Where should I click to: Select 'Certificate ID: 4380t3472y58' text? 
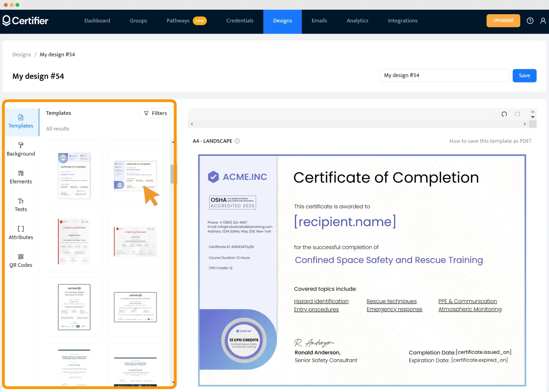click(231, 247)
